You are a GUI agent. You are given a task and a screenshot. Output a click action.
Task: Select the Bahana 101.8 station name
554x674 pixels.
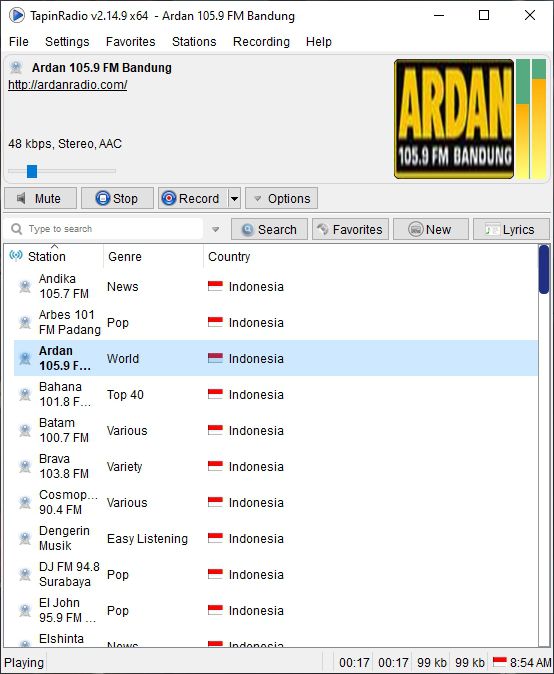point(65,394)
